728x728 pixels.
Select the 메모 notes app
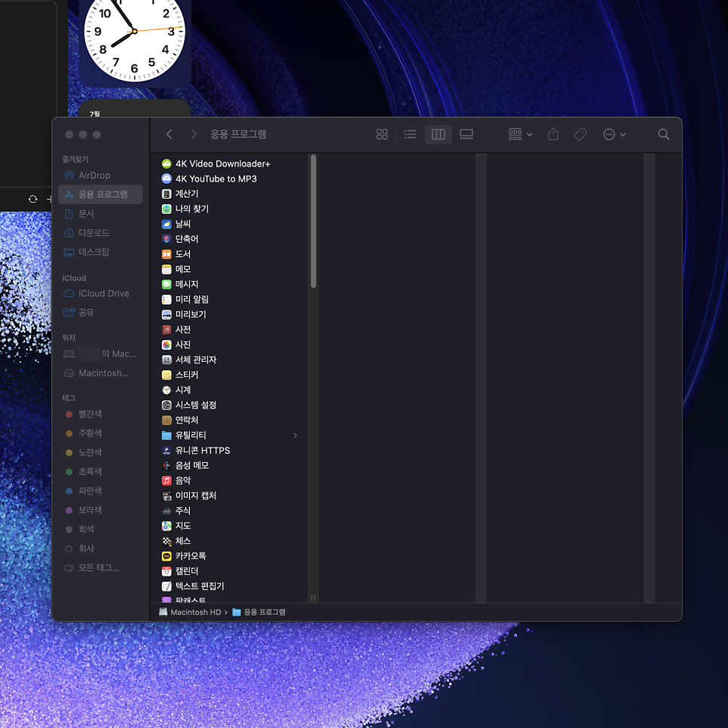click(x=229, y=269)
